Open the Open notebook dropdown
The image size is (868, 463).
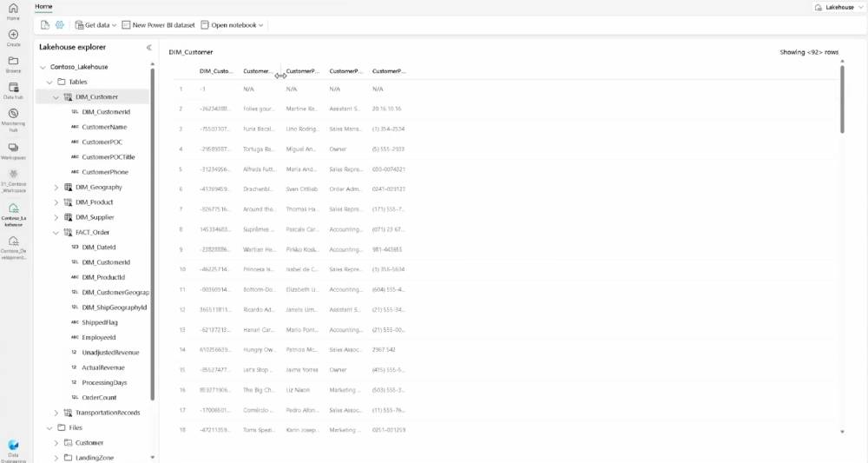point(232,25)
